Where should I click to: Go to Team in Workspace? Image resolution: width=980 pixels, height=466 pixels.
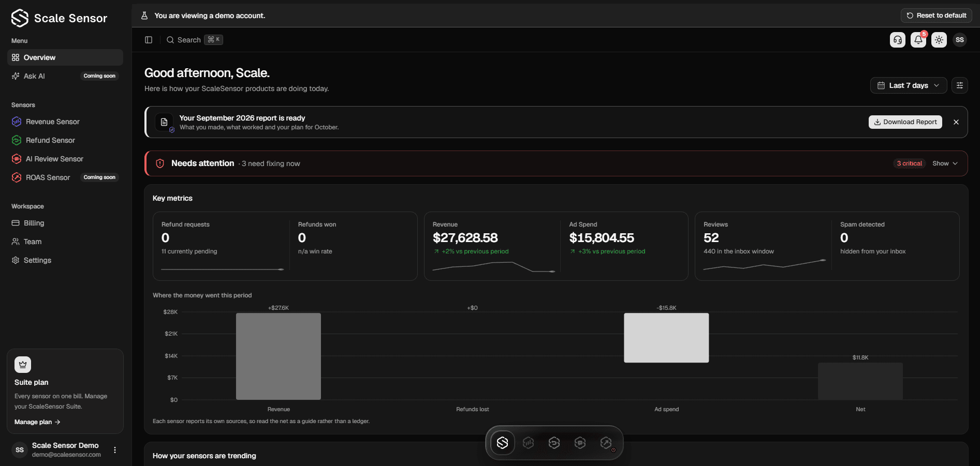coord(65,242)
